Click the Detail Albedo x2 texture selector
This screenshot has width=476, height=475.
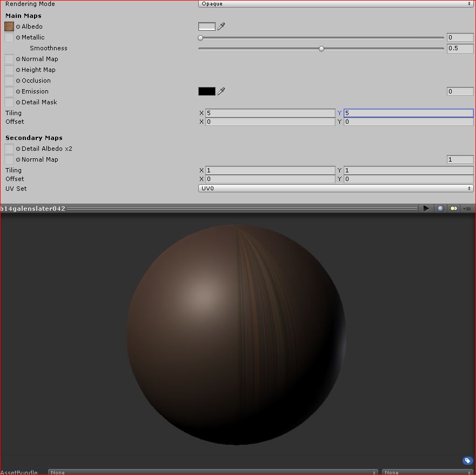click(18, 149)
